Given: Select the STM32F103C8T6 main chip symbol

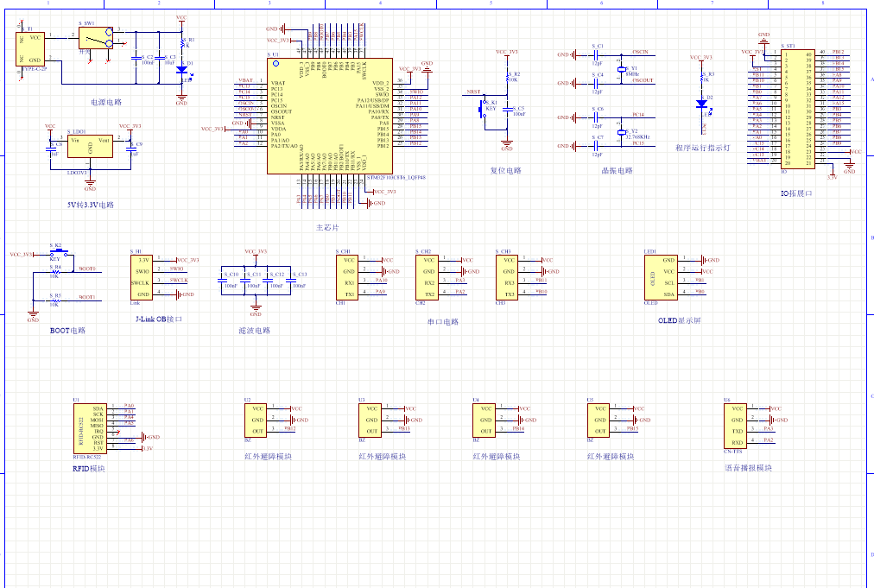Looking at the screenshot, I should point(329,116).
